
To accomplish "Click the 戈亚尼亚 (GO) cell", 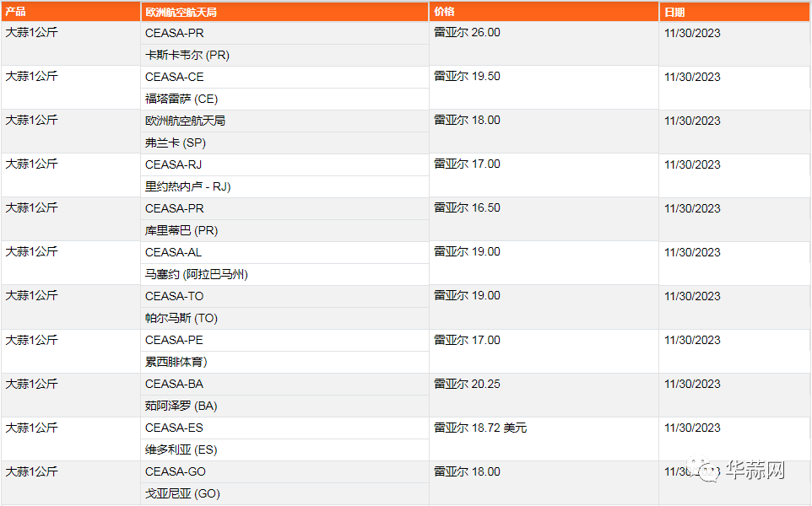I will [x=284, y=493].
